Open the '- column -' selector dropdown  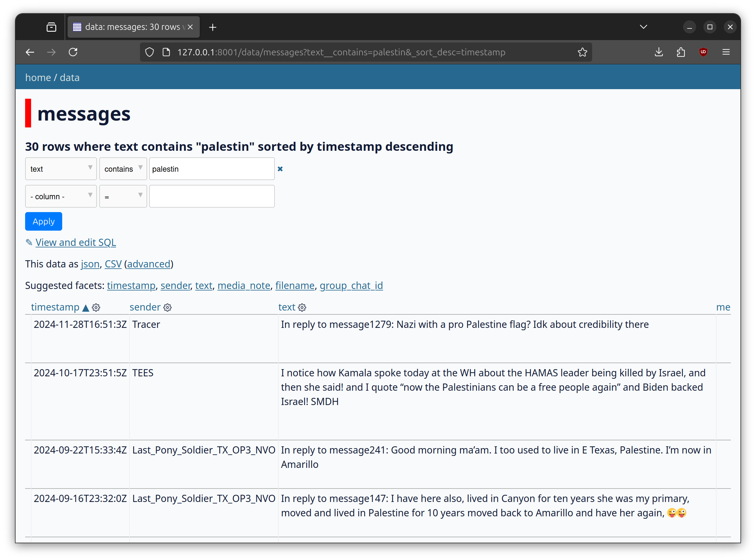(61, 196)
